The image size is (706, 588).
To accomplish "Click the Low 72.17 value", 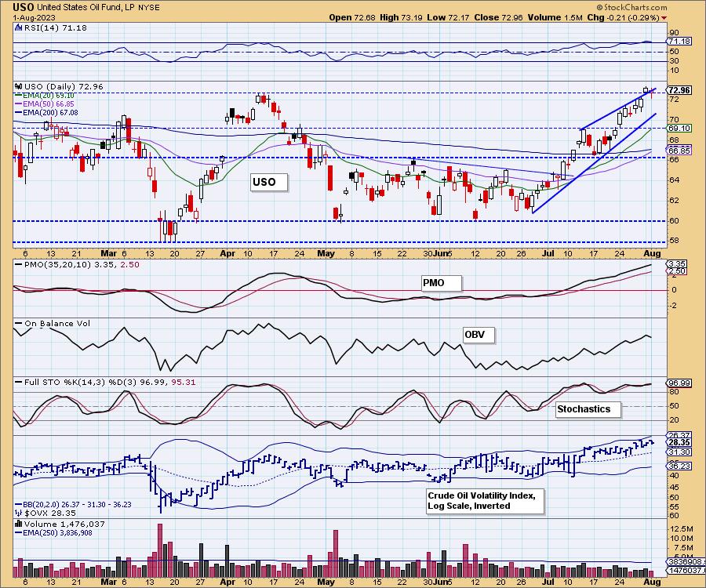I will point(448,17).
